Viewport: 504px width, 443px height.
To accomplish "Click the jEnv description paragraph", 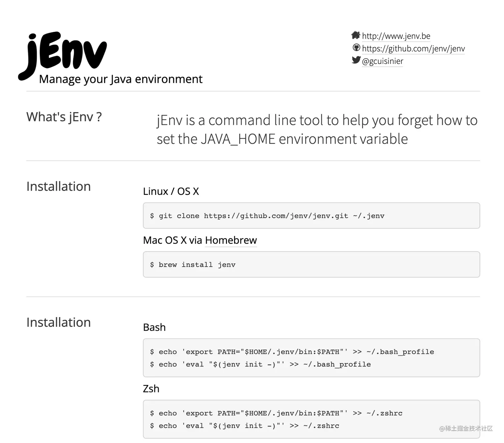I will (x=317, y=130).
